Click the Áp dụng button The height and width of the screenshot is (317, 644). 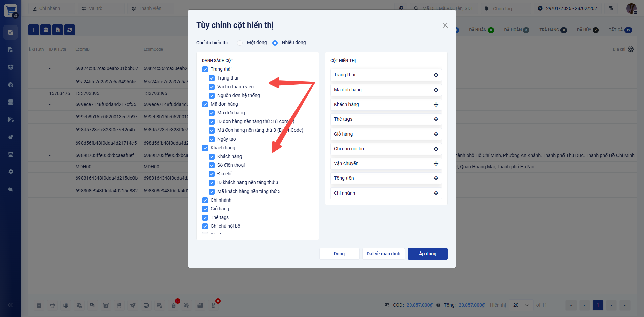tap(427, 254)
